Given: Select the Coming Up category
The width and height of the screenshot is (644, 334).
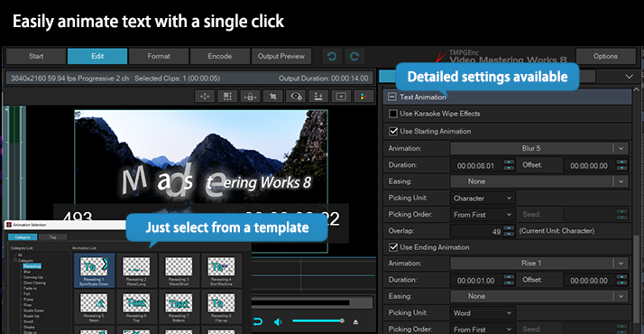Looking at the screenshot, I should coord(32,277).
